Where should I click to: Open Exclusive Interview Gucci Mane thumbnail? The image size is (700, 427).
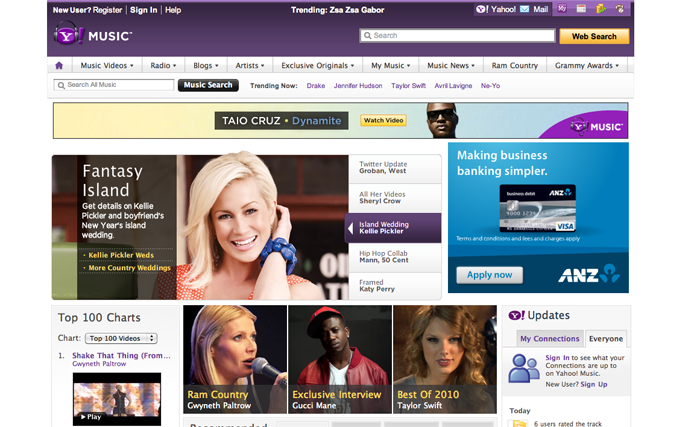[x=340, y=359]
